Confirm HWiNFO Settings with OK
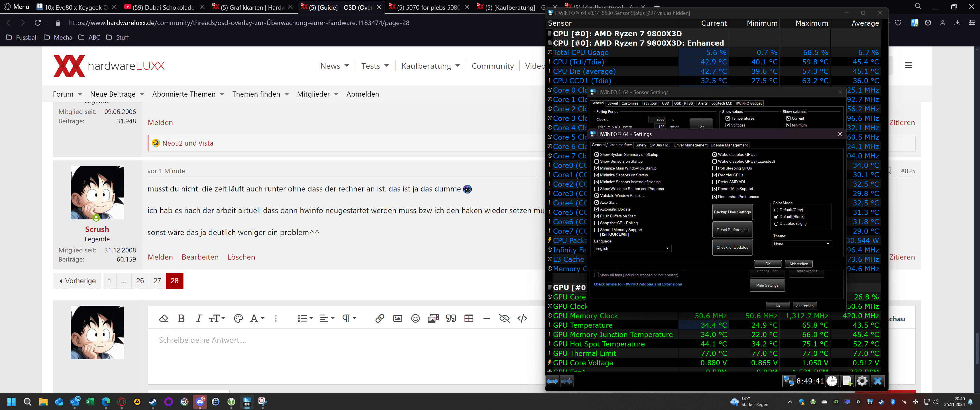 [768, 264]
